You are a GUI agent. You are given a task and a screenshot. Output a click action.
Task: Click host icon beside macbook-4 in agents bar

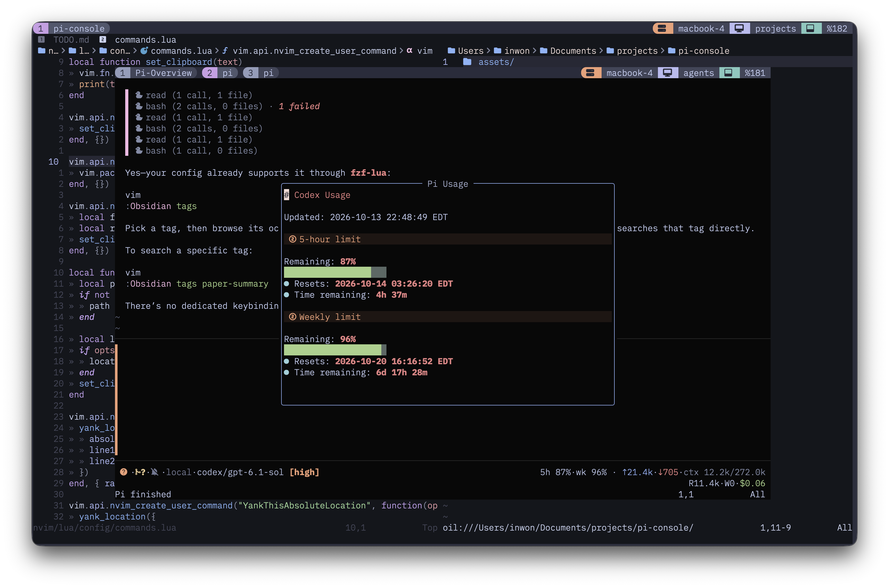(x=590, y=73)
